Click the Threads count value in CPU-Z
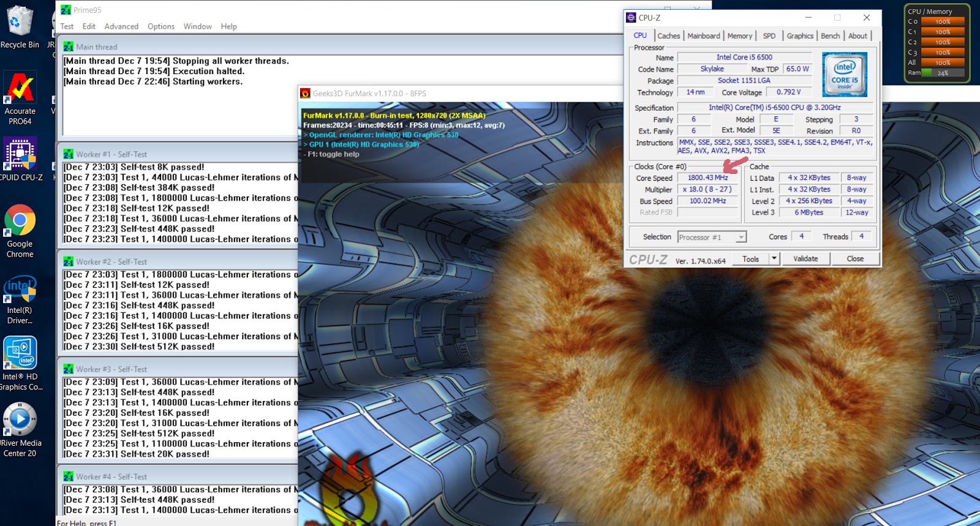This screenshot has height=526, width=980. pos(861,236)
